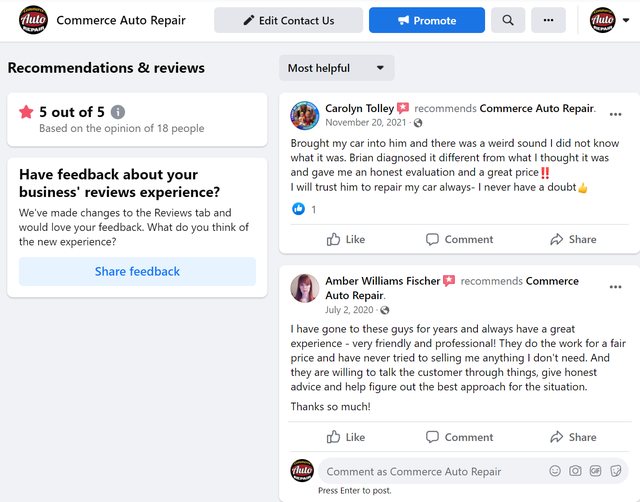The width and height of the screenshot is (640, 502).
Task: Click the blue like reaction on Carolyn's review
Action: (x=298, y=209)
